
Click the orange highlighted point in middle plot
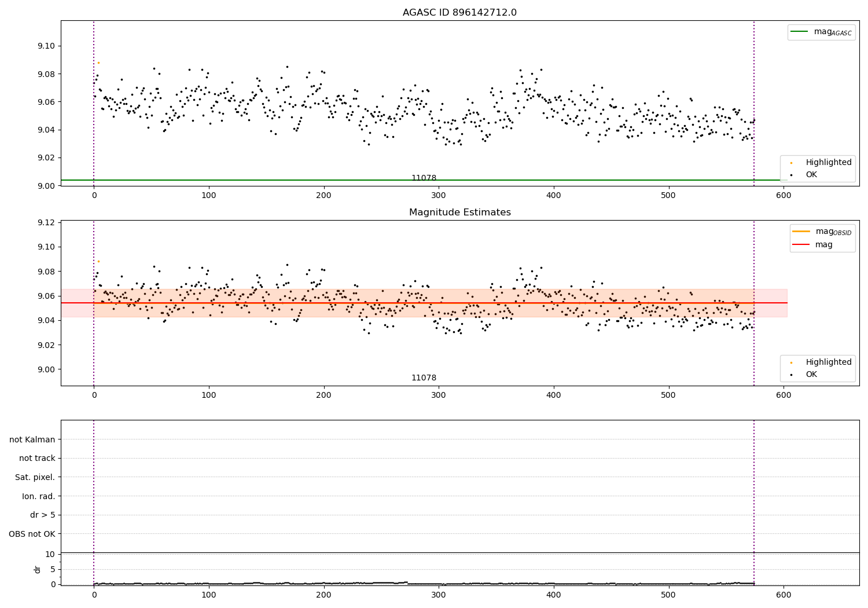pyautogui.click(x=98, y=261)
